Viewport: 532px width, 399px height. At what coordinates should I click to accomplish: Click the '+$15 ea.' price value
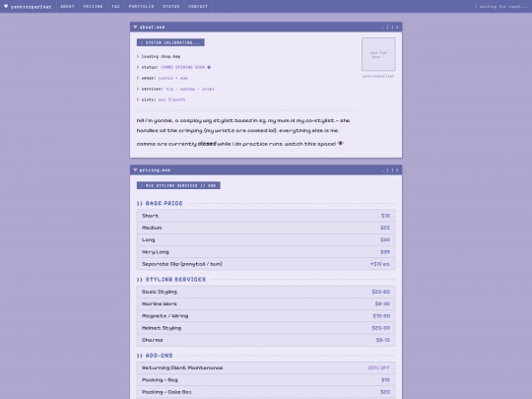click(380, 264)
